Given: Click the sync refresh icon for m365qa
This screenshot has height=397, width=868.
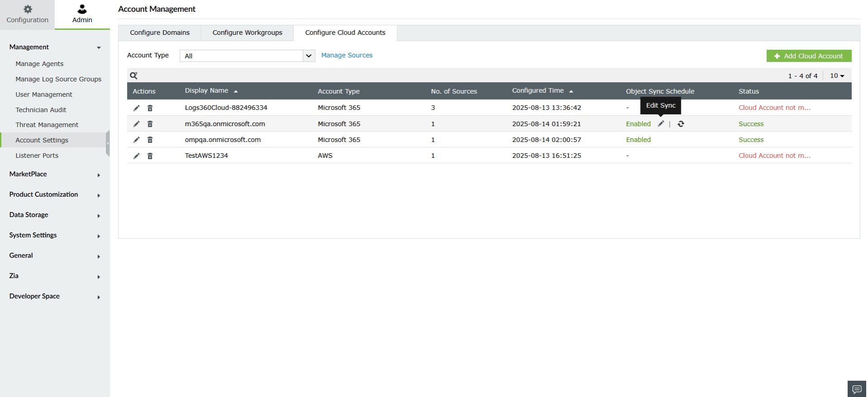Looking at the screenshot, I should [x=681, y=124].
